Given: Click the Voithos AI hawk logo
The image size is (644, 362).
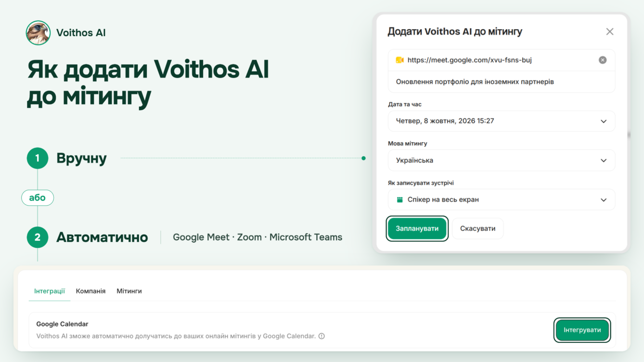Looking at the screenshot, I should [x=38, y=33].
